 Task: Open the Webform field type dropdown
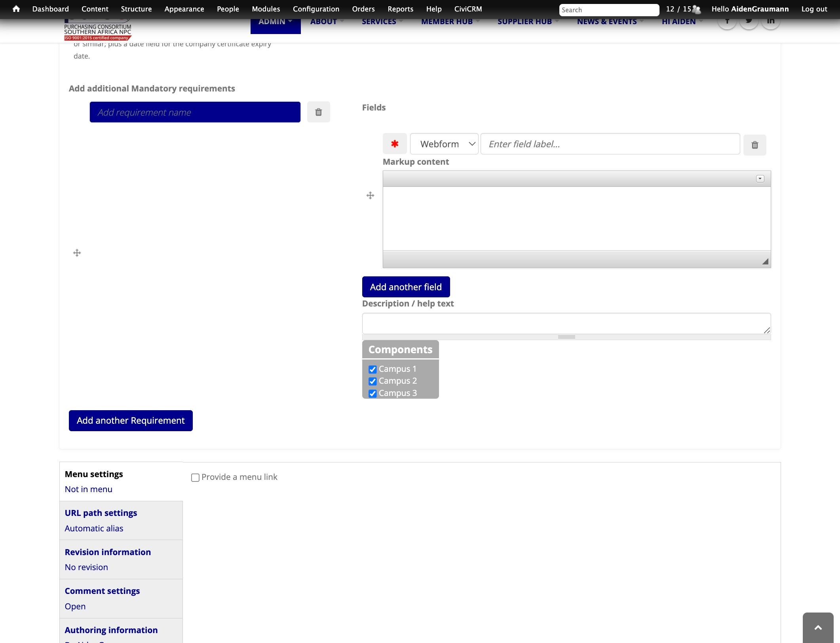444,144
